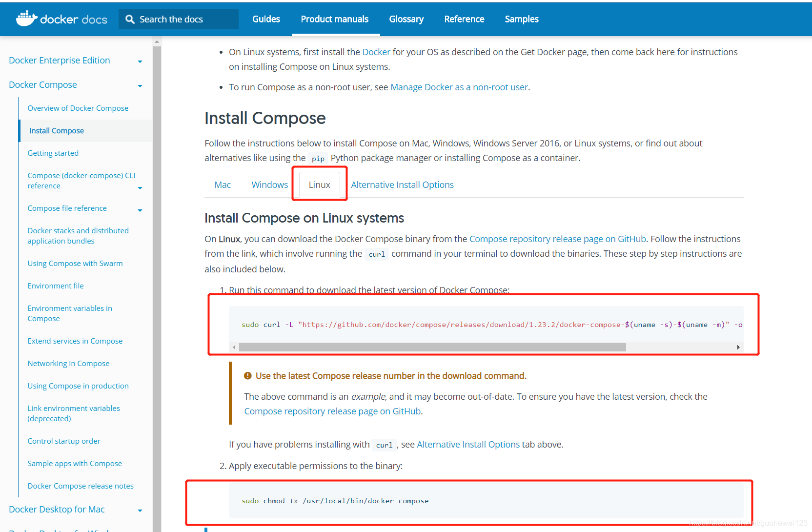Open Link environment variables (deprecated)
Viewport: 812px width, 532px height.
(74, 413)
